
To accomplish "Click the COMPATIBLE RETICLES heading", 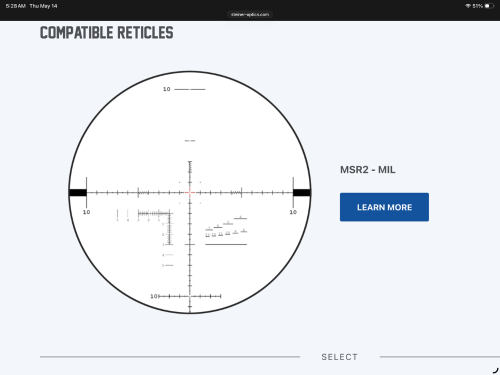I will pos(107,33).
